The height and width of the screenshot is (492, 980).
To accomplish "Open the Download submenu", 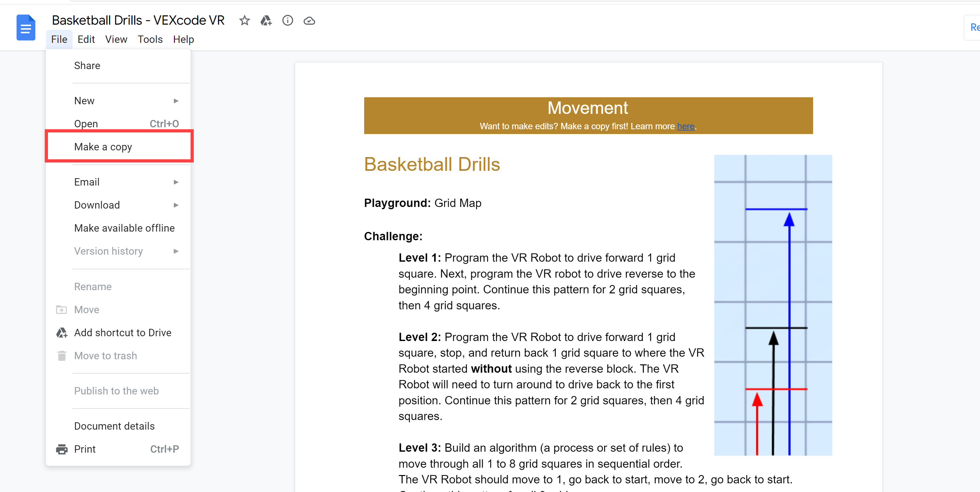I will [x=176, y=205].
